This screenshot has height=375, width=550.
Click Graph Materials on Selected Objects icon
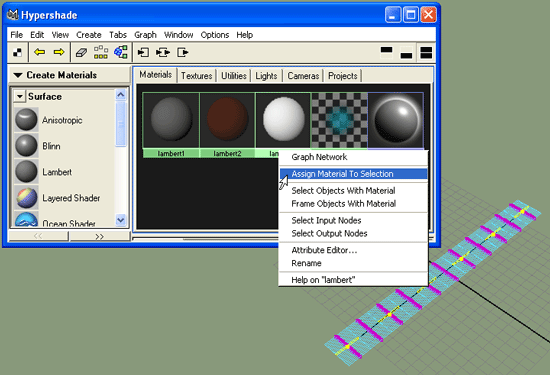(x=121, y=52)
